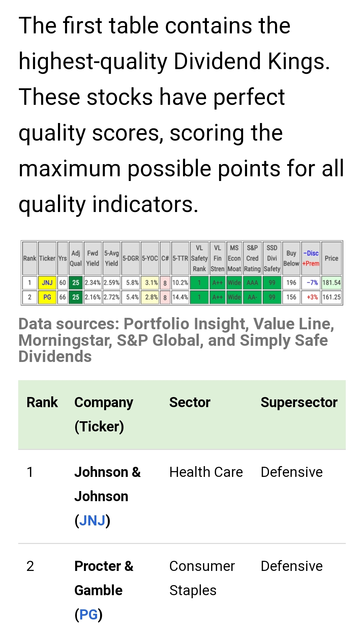Tap the intro paragraph about Dividend Kings
Screen dimensions: 364x639
[181, 115]
